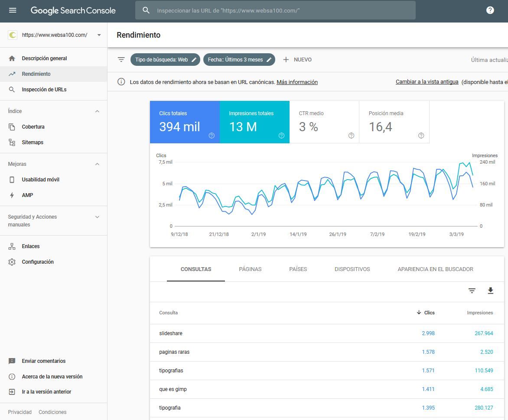
Task: Click the table filter rows icon
Action: [x=472, y=291]
